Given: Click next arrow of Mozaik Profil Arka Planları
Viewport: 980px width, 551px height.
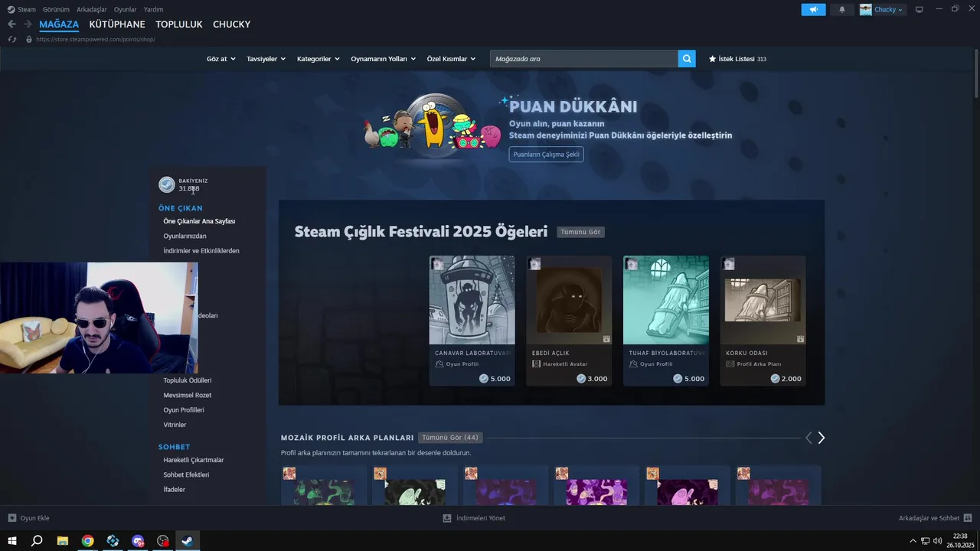Looking at the screenshot, I should 822,438.
